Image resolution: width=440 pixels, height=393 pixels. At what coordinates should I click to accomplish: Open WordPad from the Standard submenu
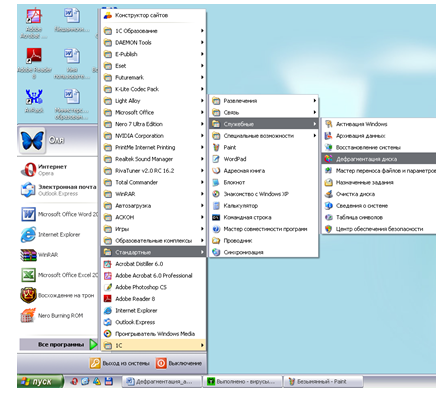263,159
